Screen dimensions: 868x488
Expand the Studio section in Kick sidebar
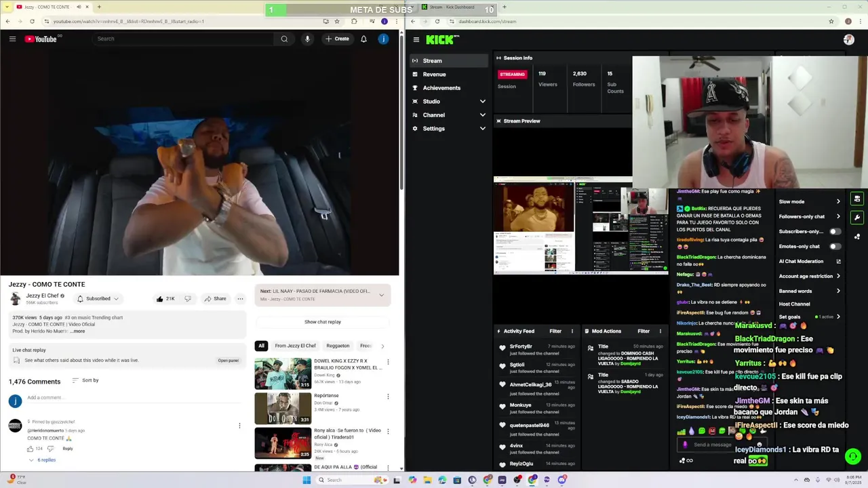449,102
